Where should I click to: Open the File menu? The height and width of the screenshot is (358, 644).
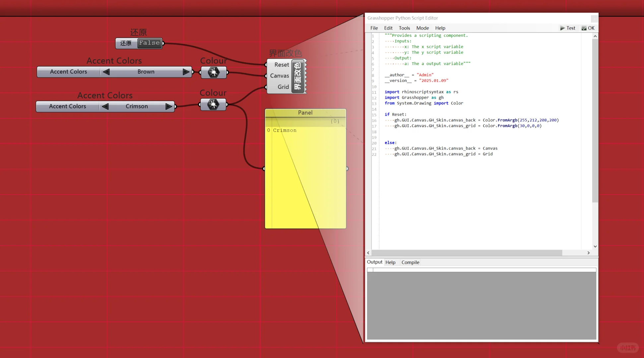point(374,28)
